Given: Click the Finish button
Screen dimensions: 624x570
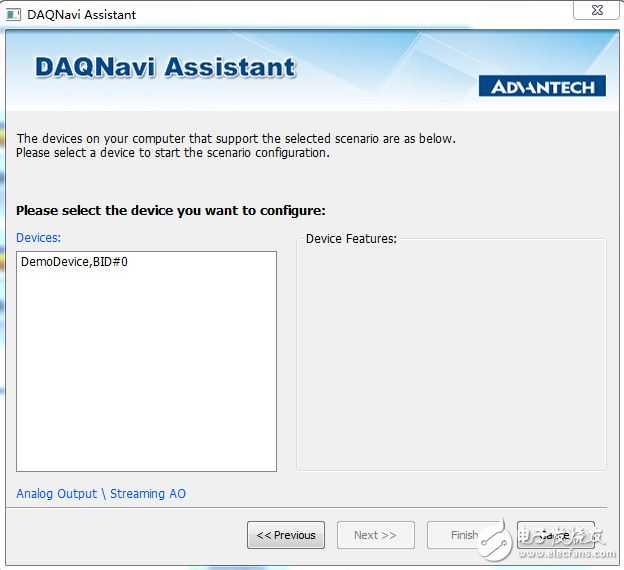Looking at the screenshot, I should click(465, 535).
